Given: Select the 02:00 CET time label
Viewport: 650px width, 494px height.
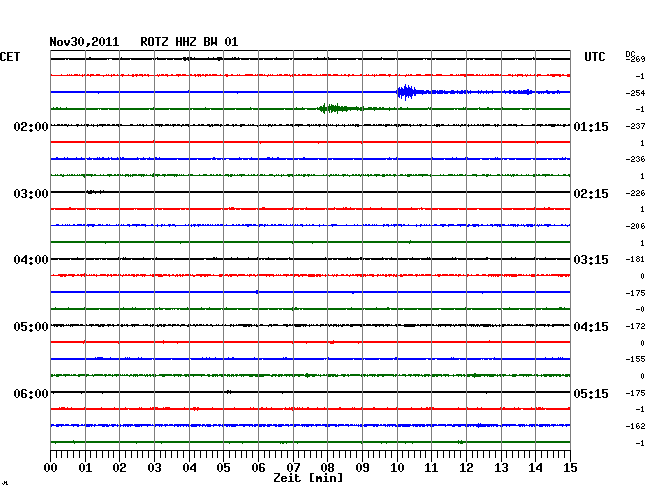Looking at the screenshot, I should pos(31,126).
